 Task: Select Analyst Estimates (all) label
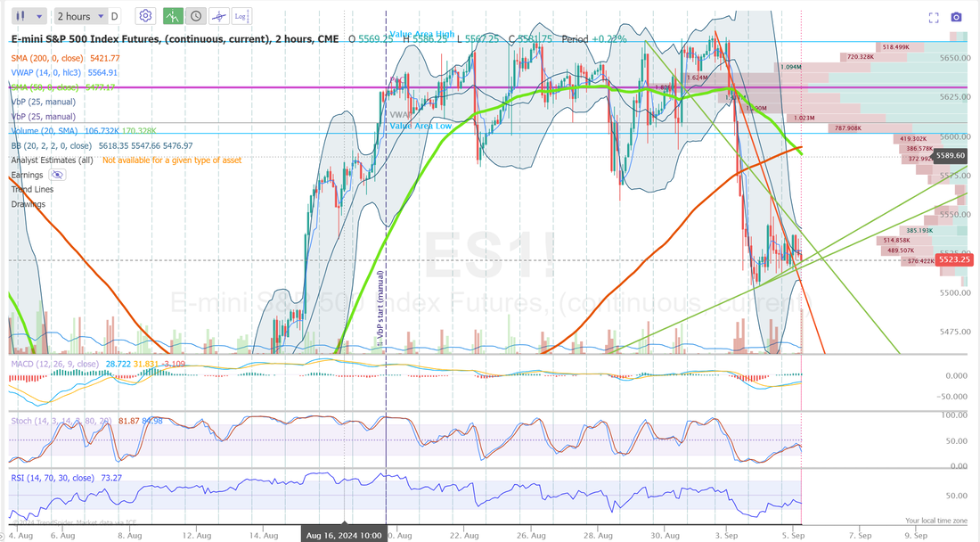coord(52,160)
